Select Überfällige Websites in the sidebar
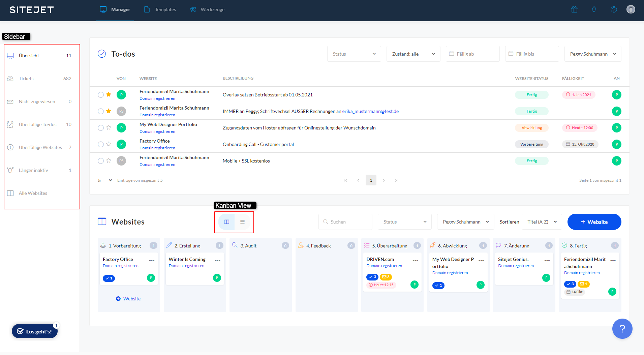The image size is (644, 355). (x=39, y=147)
